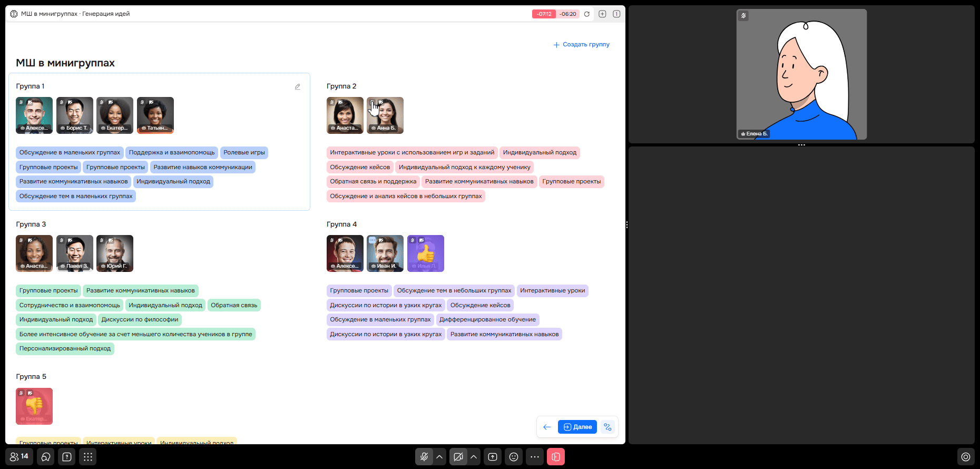Image resolution: width=980 pixels, height=469 pixels.
Task: Click the square icon with number one
Action: coord(616,14)
